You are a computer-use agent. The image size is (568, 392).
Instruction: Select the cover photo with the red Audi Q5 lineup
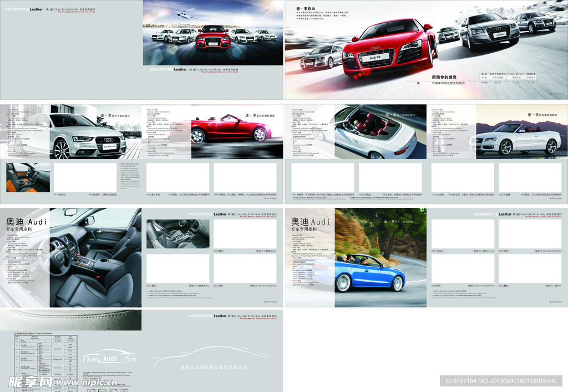213,33
